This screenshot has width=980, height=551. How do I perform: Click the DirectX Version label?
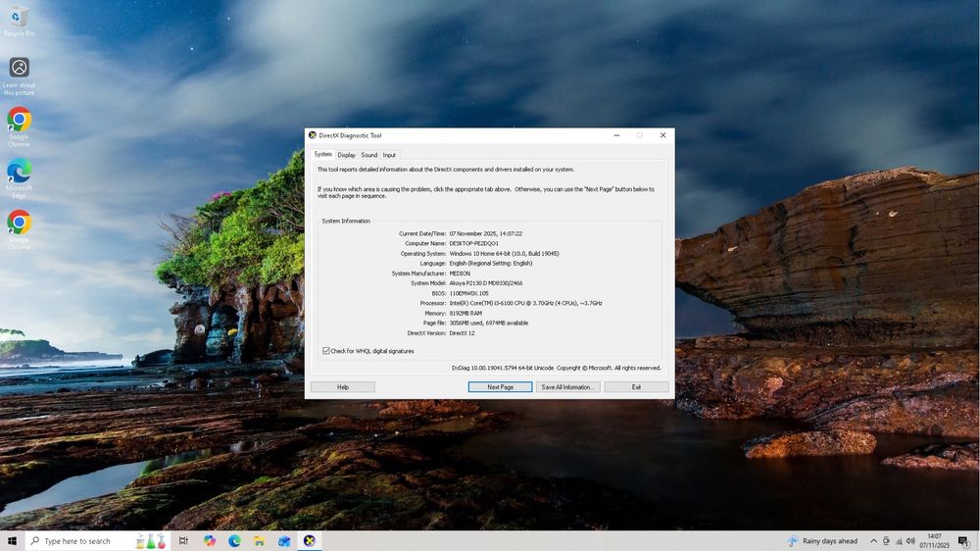(x=427, y=333)
